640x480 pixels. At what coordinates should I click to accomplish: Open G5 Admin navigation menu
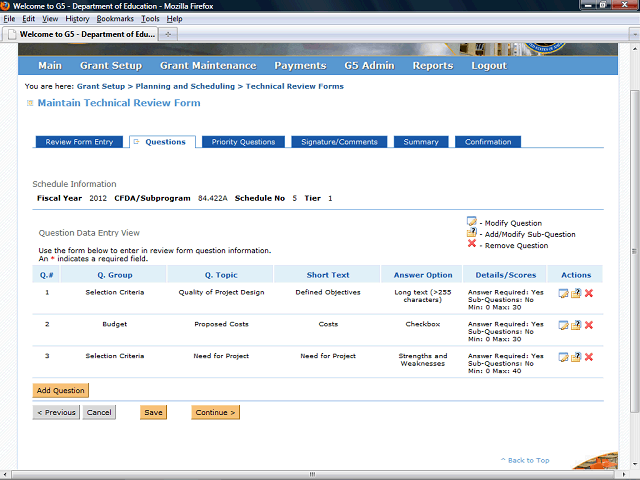coord(369,66)
